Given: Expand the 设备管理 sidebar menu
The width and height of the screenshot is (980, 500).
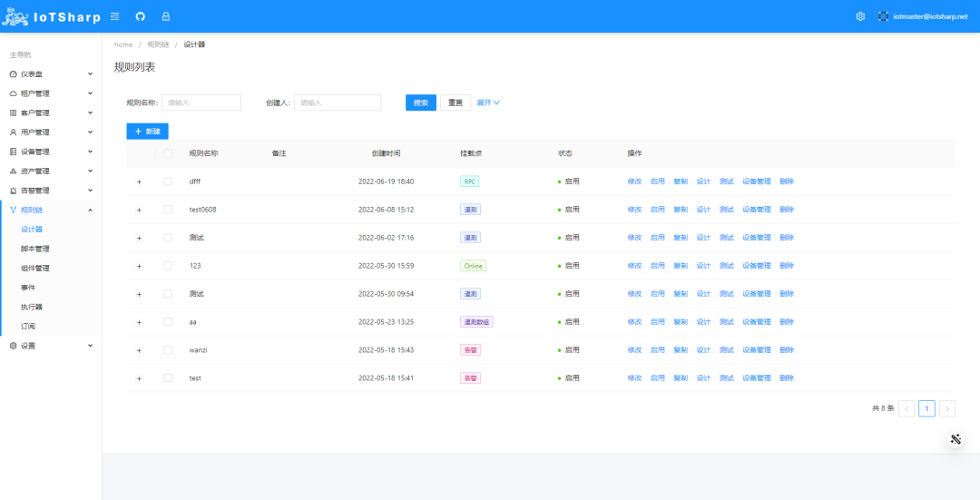Looking at the screenshot, I should [x=51, y=152].
